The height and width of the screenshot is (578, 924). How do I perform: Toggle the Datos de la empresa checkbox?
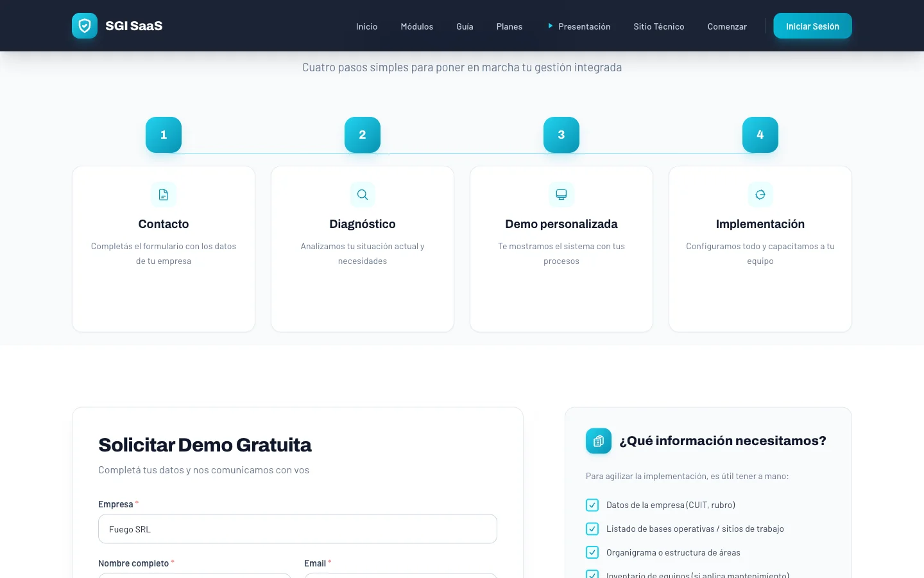(592, 505)
